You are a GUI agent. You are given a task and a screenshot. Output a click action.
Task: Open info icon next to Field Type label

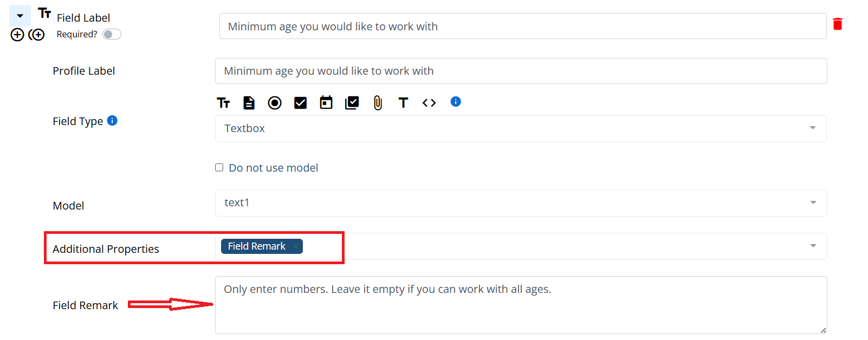coord(112,121)
